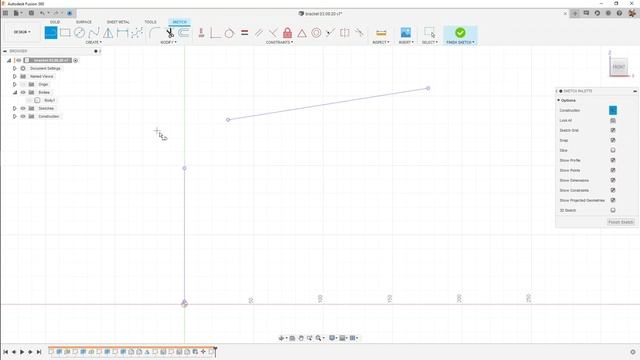Click the Sketch tab
The width and height of the screenshot is (640, 360).
(180, 22)
